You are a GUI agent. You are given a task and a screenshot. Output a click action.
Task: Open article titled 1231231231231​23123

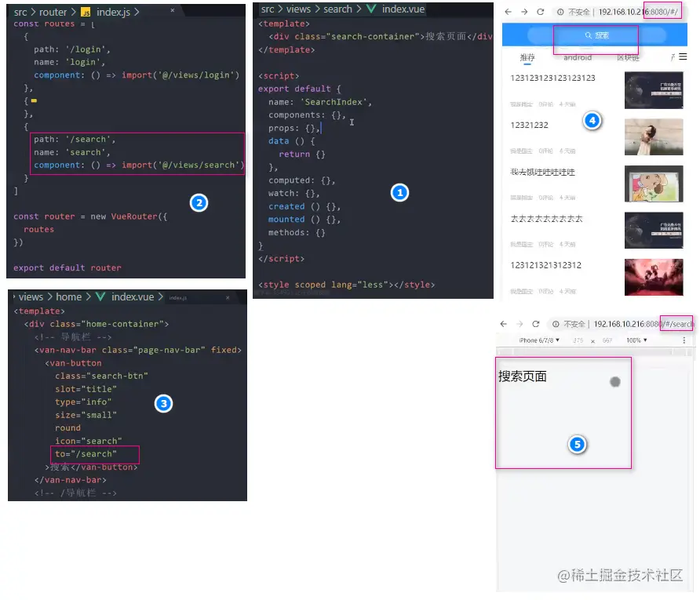click(552, 78)
